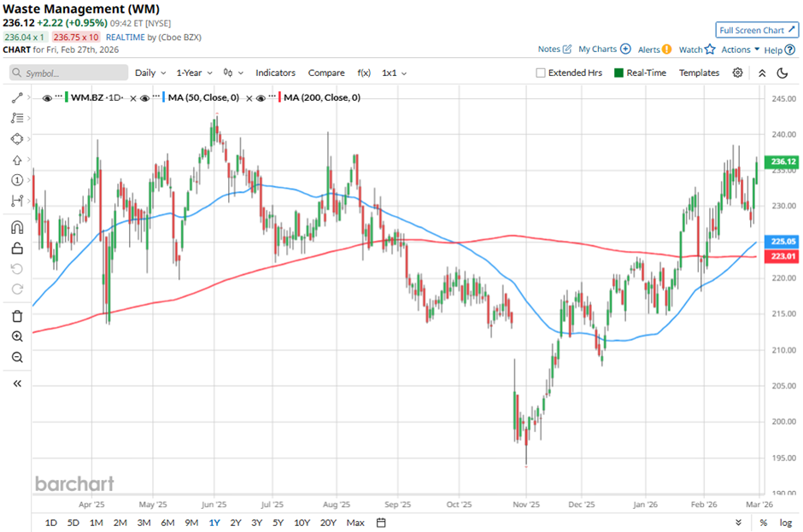
Task: Select the 5Y time range tab
Action: coord(278,523)
